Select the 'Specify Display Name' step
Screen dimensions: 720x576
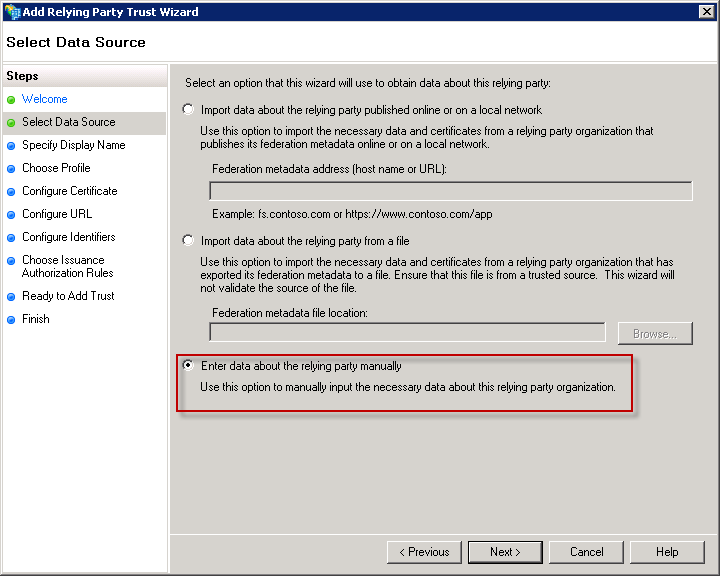pos(73,145)
